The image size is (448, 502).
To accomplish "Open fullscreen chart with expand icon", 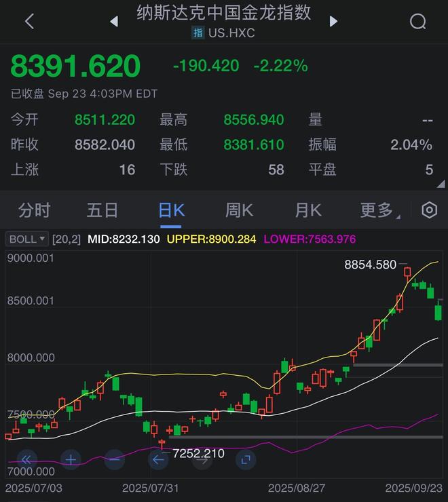I will 246,460.
